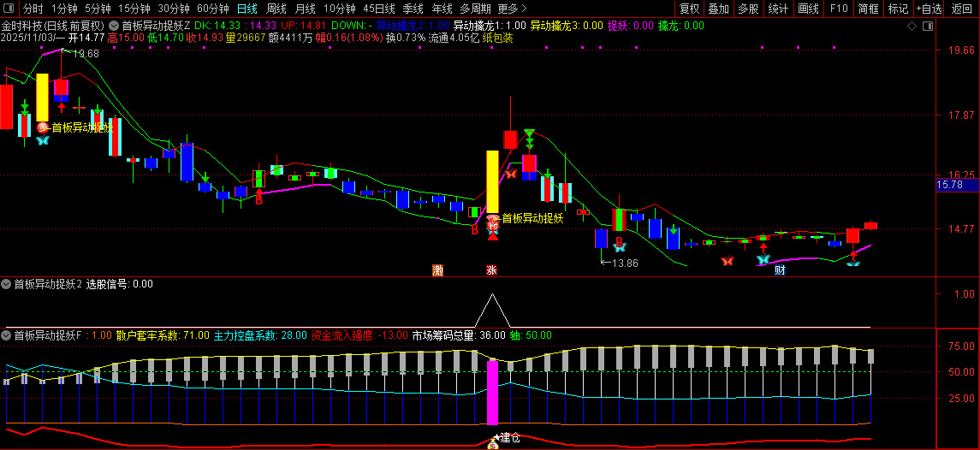Click the tall yellow candle above the 涨 marker
Image resolution: width=980 pixels, height=450 pixels.
tap(492, 182)
